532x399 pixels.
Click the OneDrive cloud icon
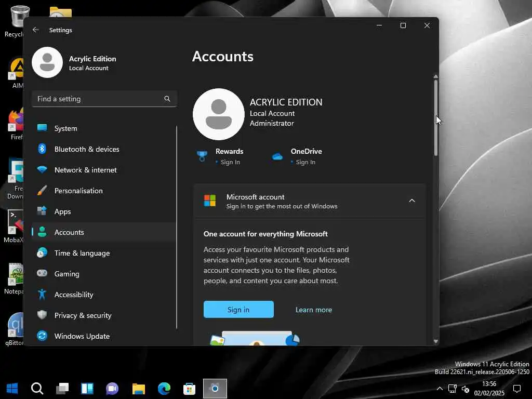(x=277, y=156)
